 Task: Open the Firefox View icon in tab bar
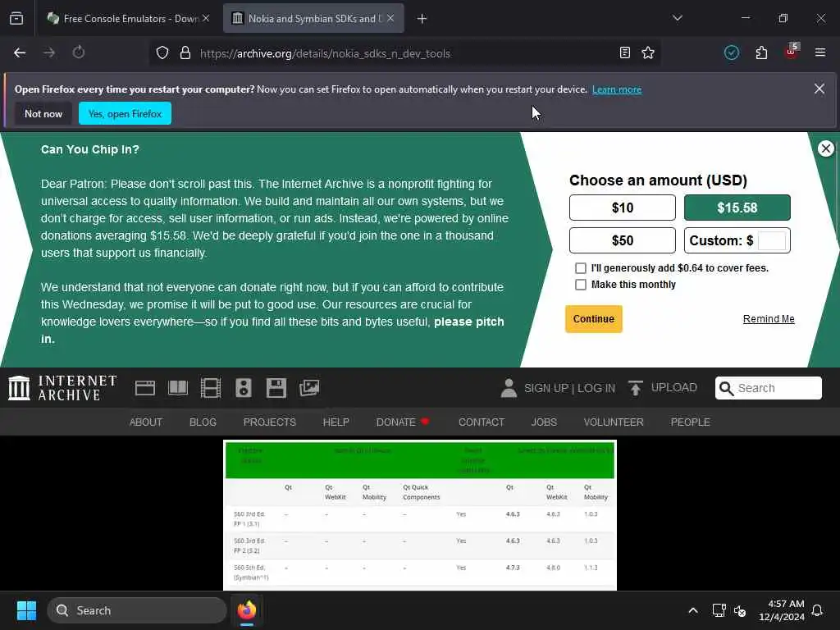coord(16,18)
